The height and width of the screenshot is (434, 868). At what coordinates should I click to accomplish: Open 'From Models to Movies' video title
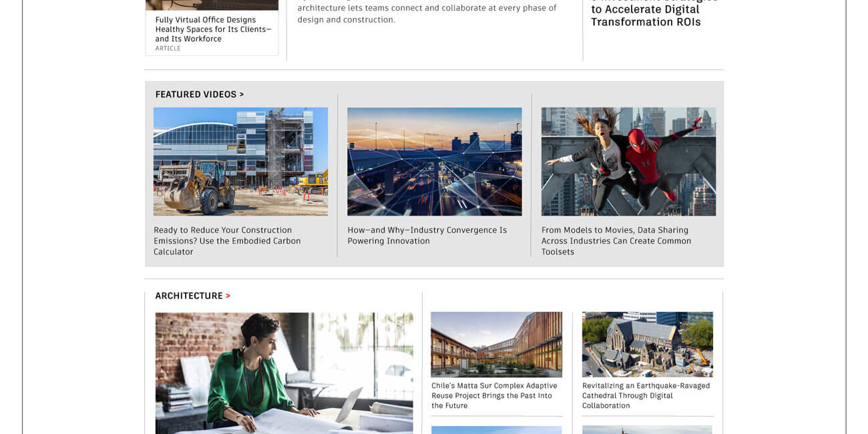coord(616,241)
